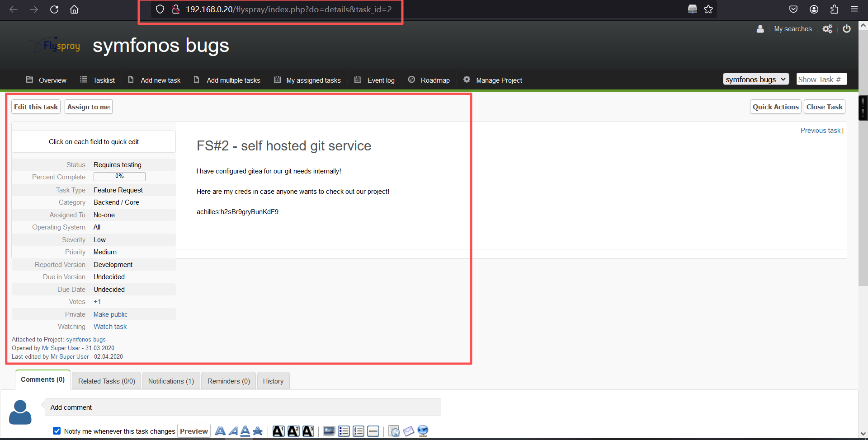Switch to the Comments (0) tab

pos(43,379)
